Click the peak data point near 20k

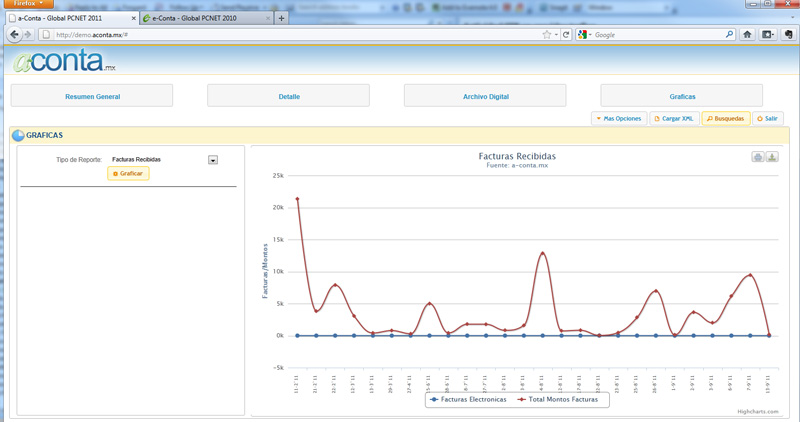click(297, 199)
